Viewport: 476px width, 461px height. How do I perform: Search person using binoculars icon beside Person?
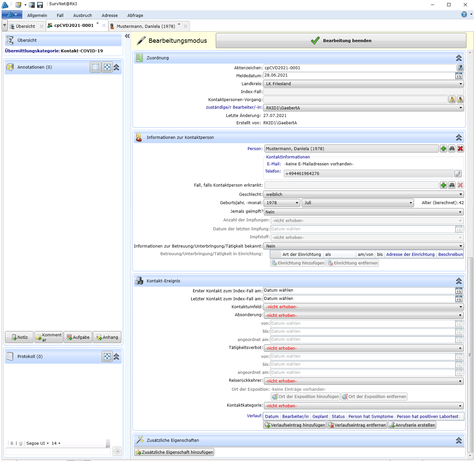[x=452, y=149]
